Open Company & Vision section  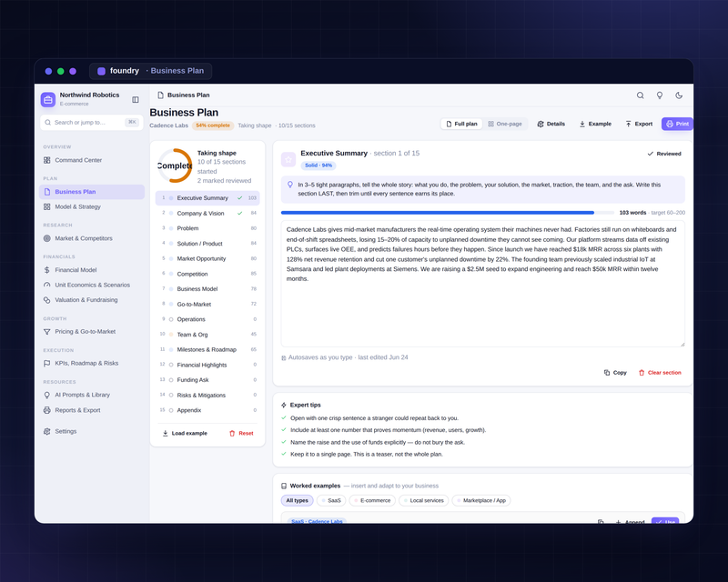[x=207, y=213]
